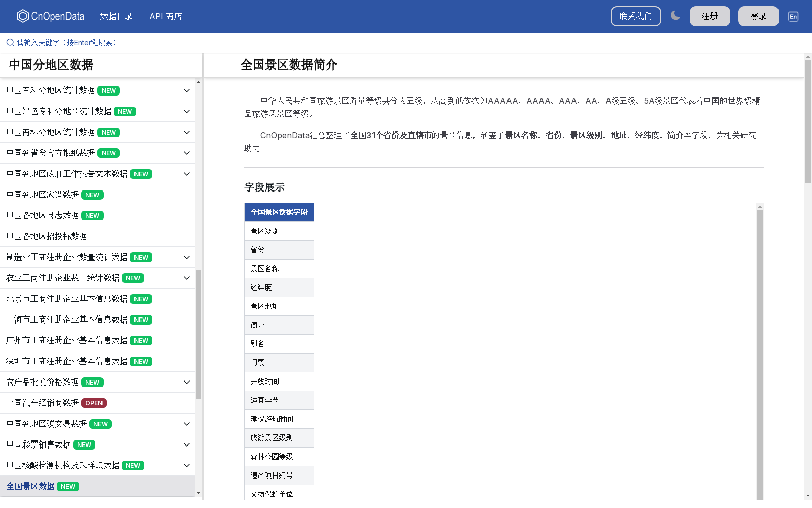This screenshot has width=812, height=508.
Task: Toggle dark mode moon icon
Action: click(675, 16)
